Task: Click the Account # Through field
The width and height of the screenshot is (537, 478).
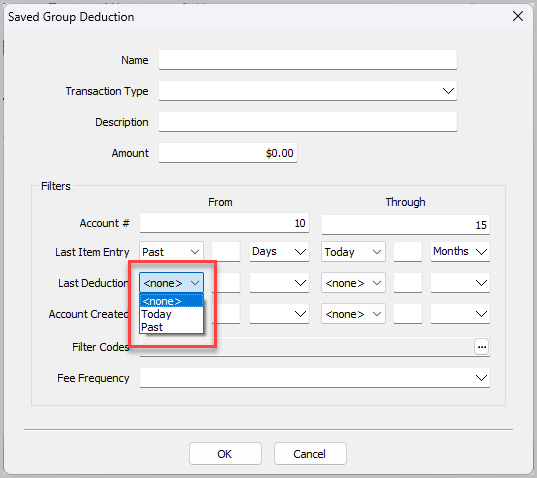Action: click(x=405, y=225)
